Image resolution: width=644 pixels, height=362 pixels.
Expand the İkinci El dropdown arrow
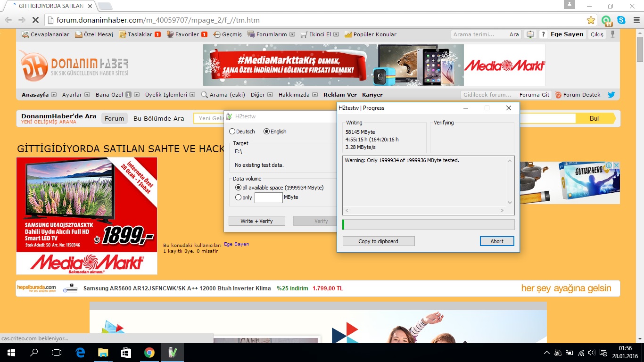coord(336,34)
